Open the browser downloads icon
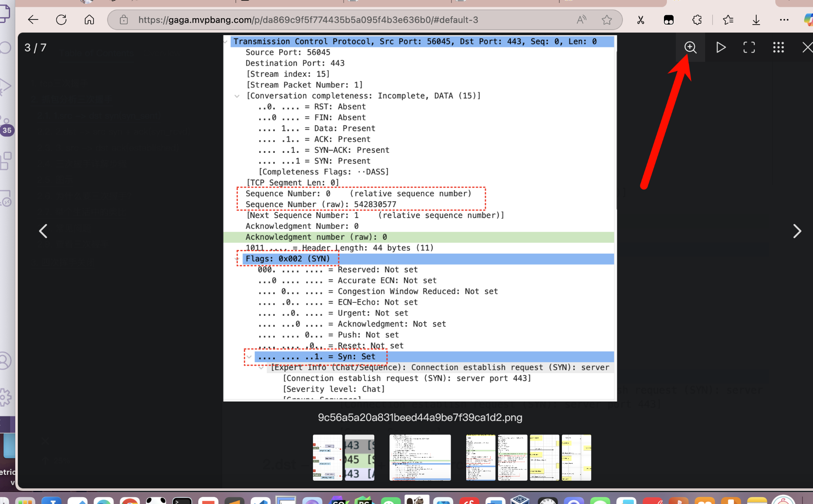The width and height of the screenshot is (813, 504). [756, 20]
